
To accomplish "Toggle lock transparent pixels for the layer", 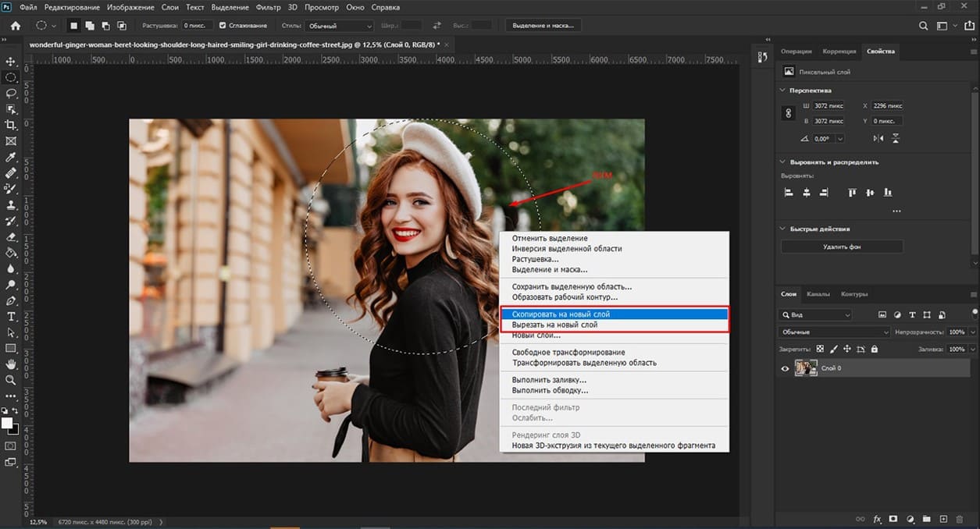I will pyautogui.click(x=820, y=349).
